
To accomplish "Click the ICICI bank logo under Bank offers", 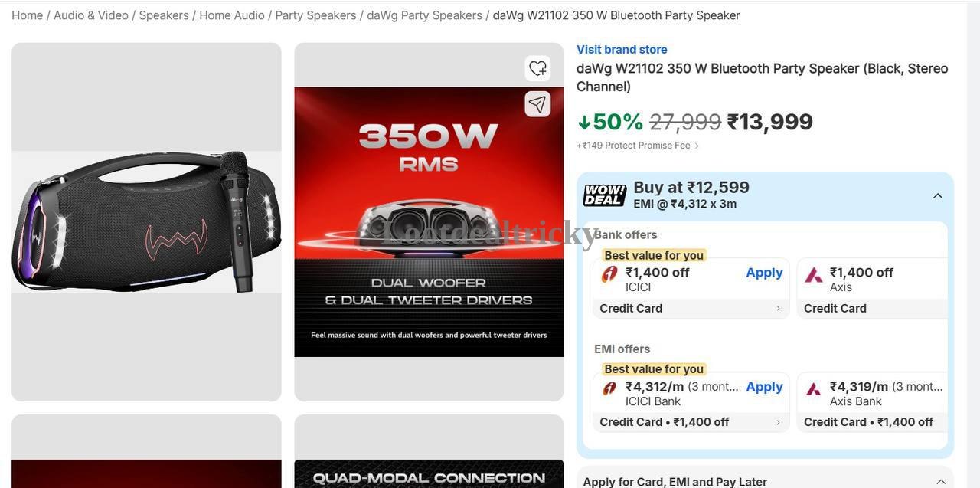I will pyautogui.click(x=609, y=274).
